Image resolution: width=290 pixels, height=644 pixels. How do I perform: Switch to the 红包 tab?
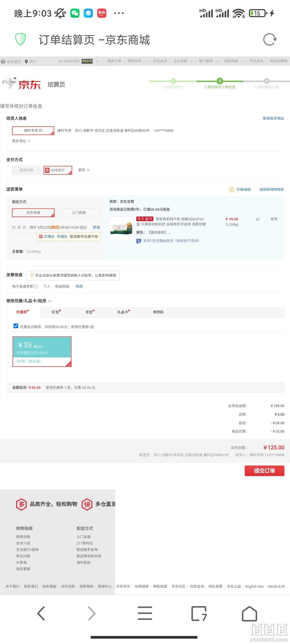[x=56, y=312]
